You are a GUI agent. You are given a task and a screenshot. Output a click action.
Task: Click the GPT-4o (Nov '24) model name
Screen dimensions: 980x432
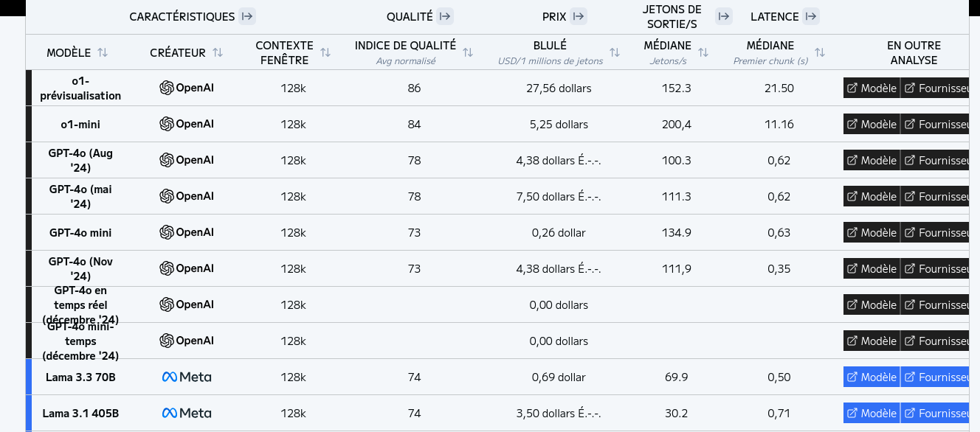point(80,268)
